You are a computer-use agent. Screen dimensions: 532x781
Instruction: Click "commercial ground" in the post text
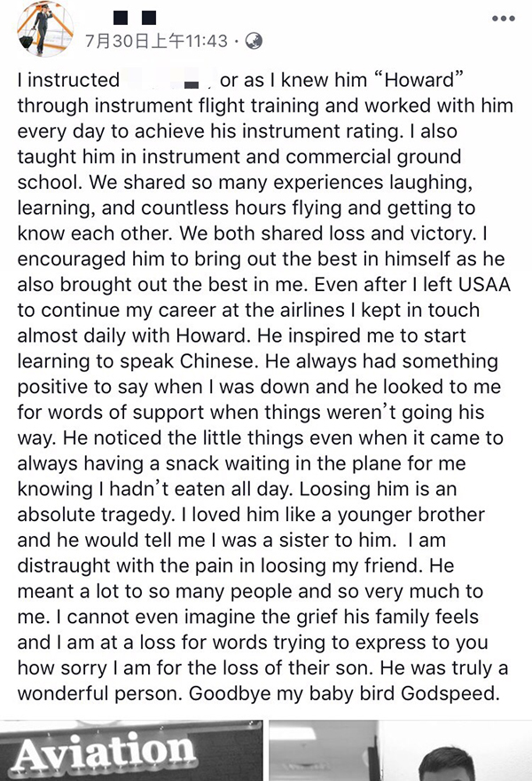pyautogui.click(x=373, y=157)
